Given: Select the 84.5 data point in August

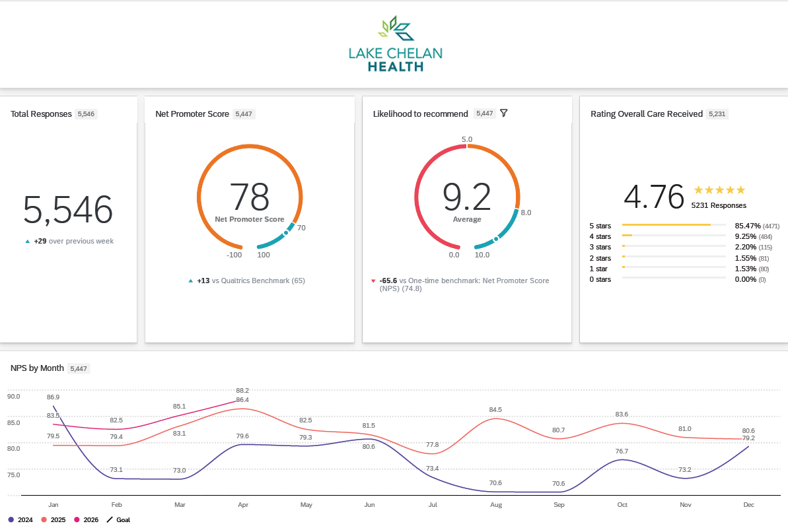Looking at the screenshot, I should tap(496, 418).
